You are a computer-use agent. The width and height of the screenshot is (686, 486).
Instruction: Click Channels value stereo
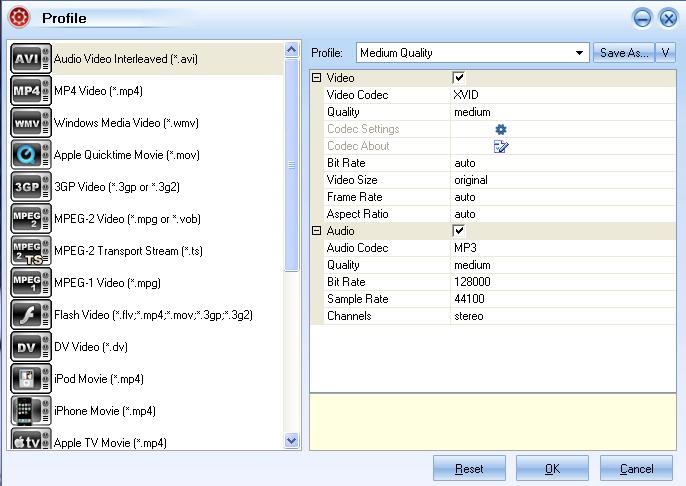coord(469,316)
